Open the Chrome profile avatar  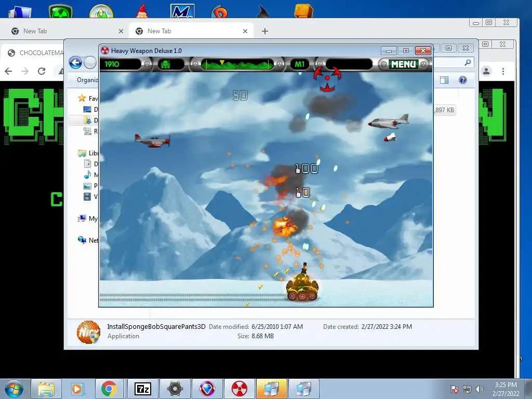tap(486, 71)
